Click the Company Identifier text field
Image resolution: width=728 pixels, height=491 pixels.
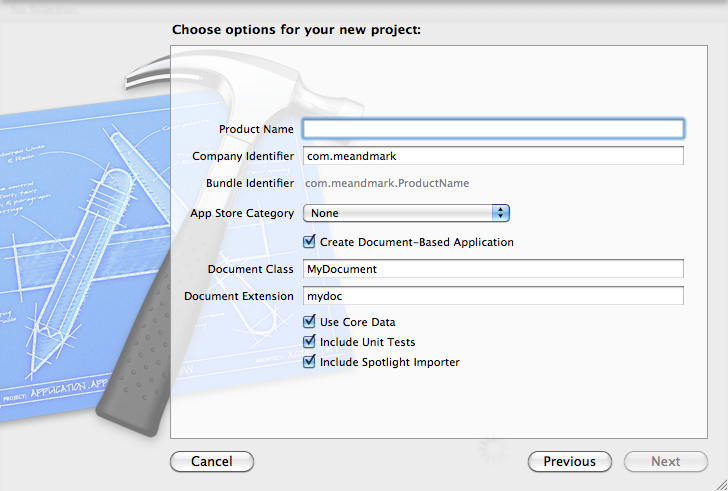point(493,156)
